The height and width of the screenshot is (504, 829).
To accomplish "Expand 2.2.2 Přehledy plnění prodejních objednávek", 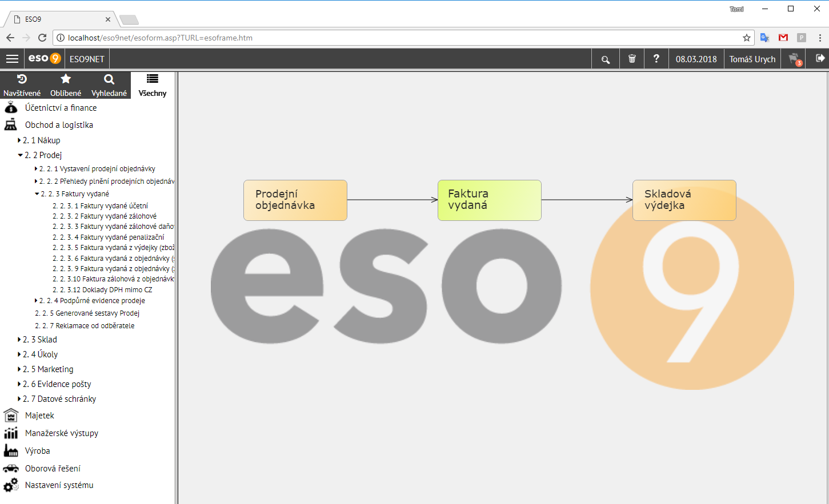I will (x=36, y=182).
